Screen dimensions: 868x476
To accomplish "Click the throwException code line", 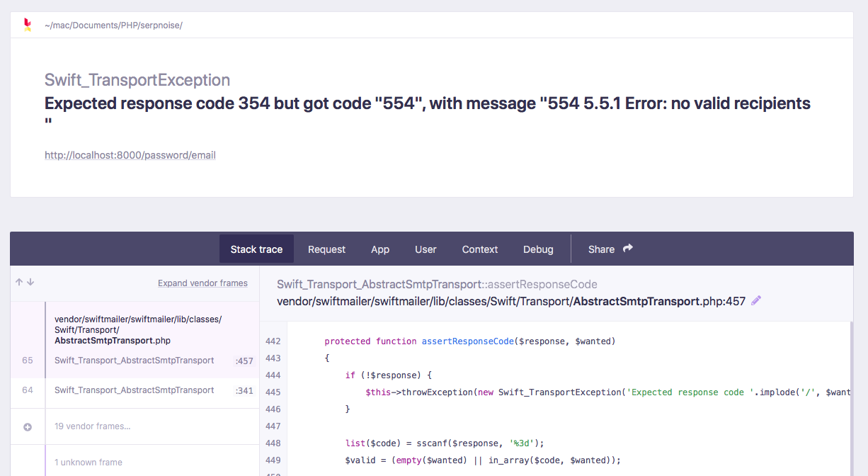I will pos(609,392).
